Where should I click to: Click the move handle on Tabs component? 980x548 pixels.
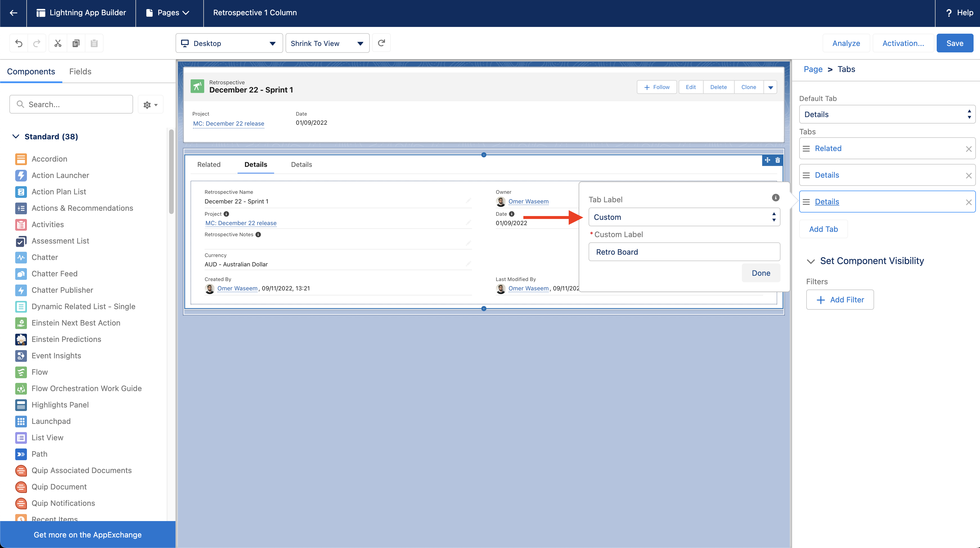[767, 160]
